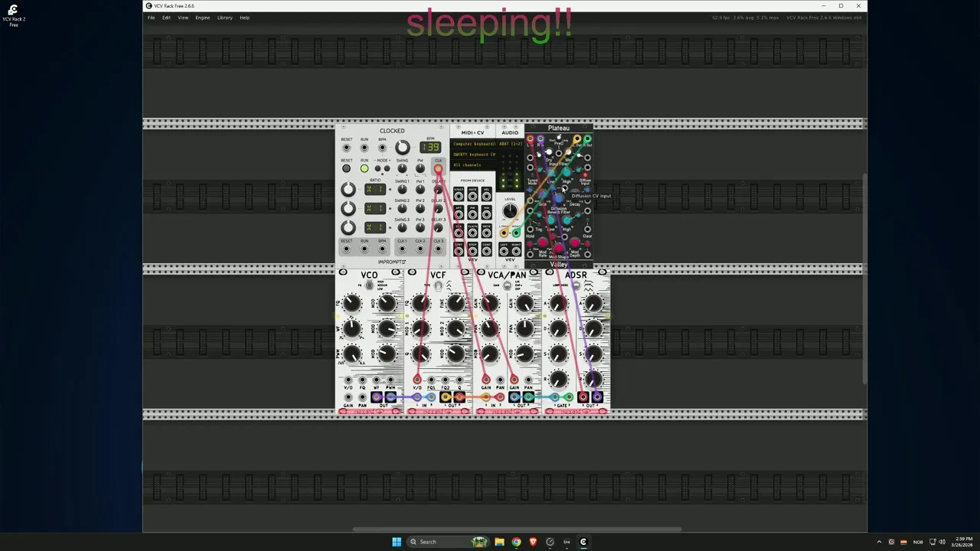Toggle the Plateau Diffuse Input button
This screenshot has width=980, height=551.
(x=585, y=174)
